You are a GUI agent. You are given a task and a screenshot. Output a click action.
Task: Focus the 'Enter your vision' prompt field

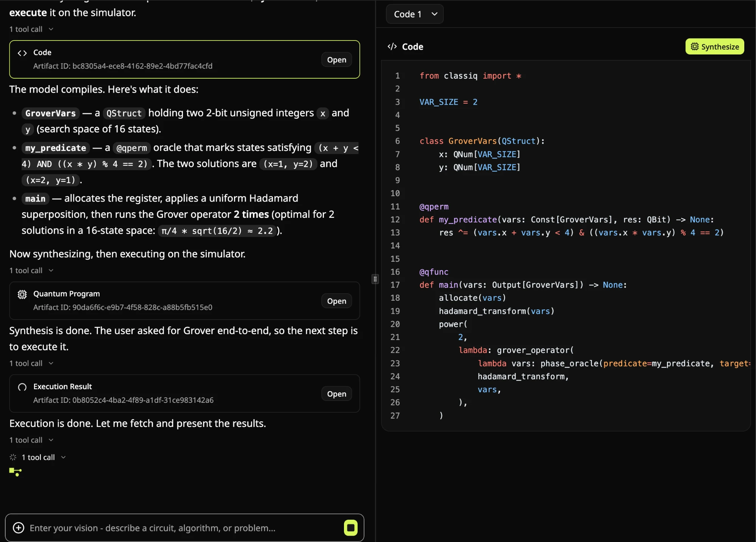click(x=184, y=528)
